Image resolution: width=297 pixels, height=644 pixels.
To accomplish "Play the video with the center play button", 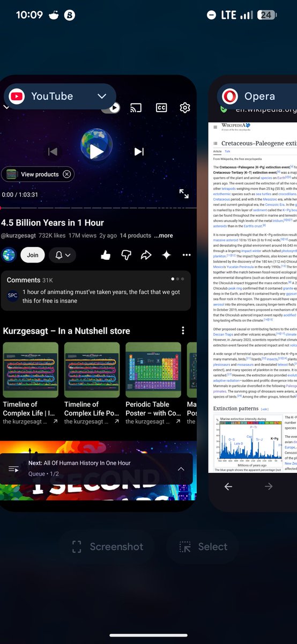I will 96,152.
